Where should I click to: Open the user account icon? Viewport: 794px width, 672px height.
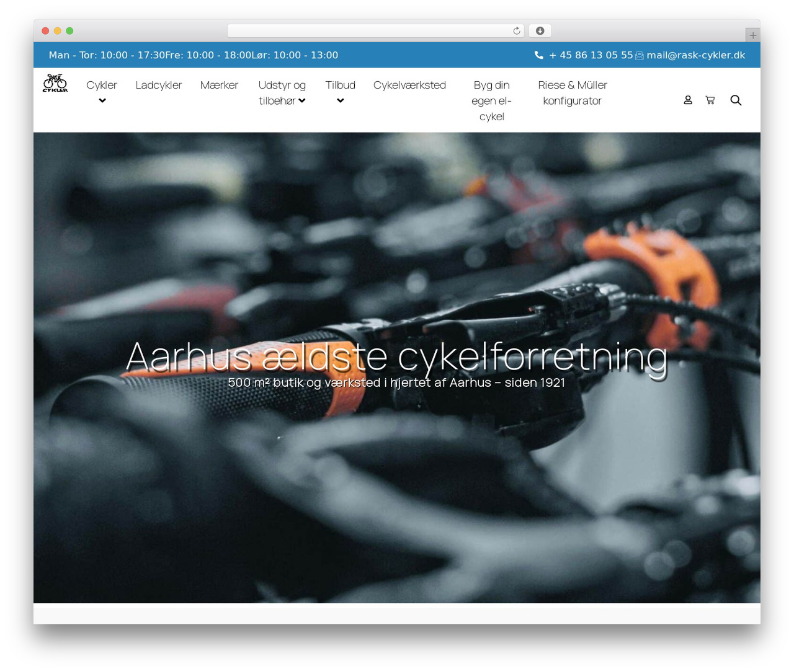point(688,100)
